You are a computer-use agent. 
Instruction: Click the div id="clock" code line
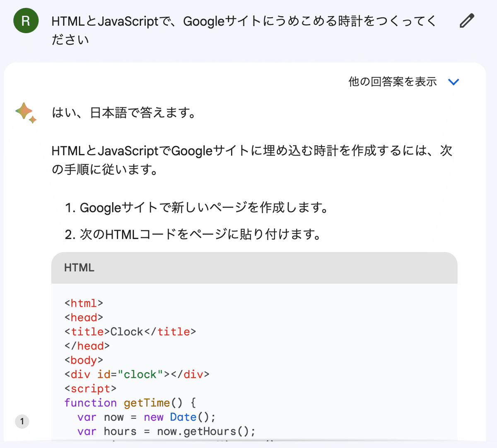pos(137,374)
